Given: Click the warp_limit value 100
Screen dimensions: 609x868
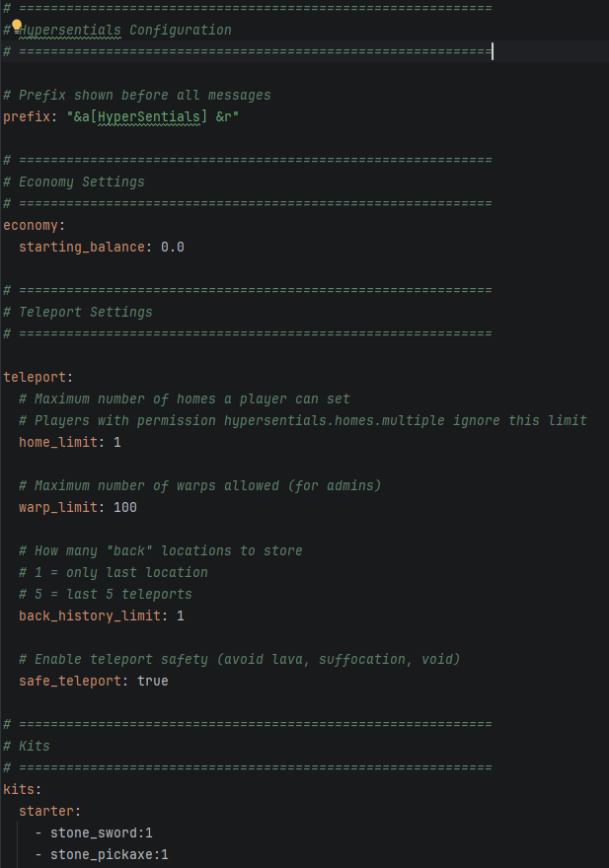Looking at the screenshot, I should [125, 508].
